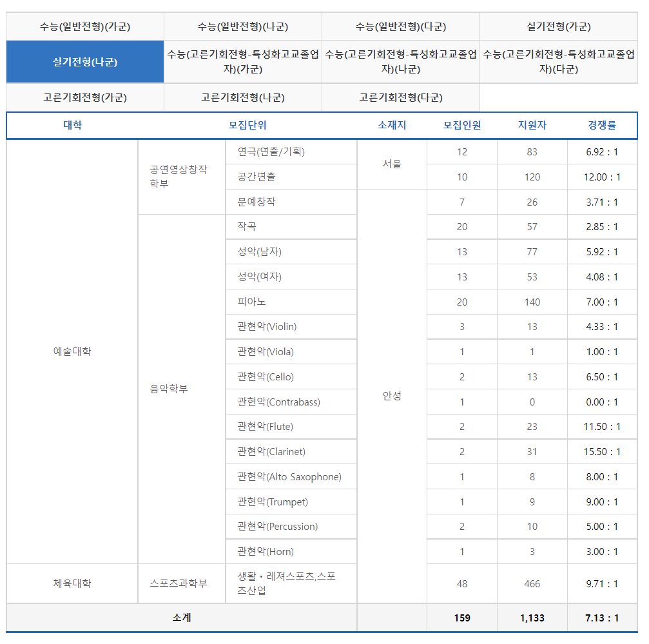The width and height of the screenshot is (649, 644).
Task: Click the 소계 summary row
Action: point(181,617)
